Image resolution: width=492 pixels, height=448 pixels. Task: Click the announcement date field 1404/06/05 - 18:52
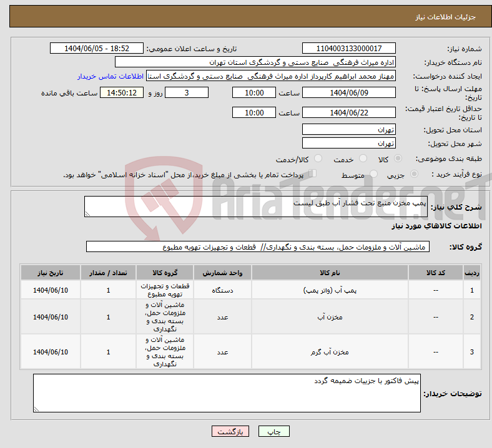tap(97, 48)
